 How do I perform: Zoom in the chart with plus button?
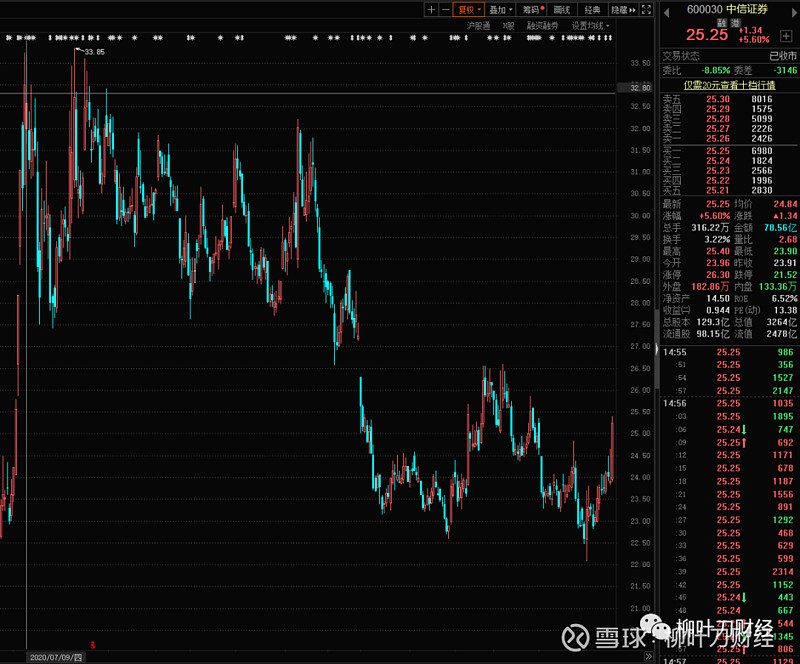(x=431, y=10)
